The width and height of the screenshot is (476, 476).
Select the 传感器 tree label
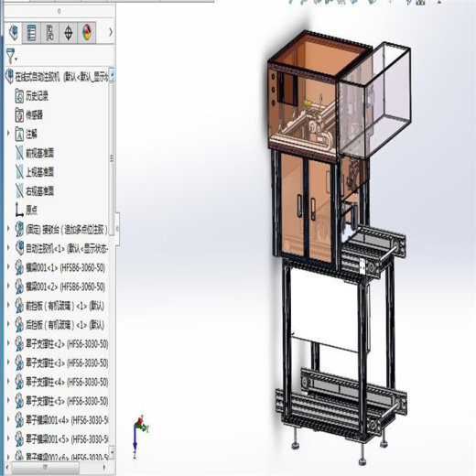(x=34, y=115)
